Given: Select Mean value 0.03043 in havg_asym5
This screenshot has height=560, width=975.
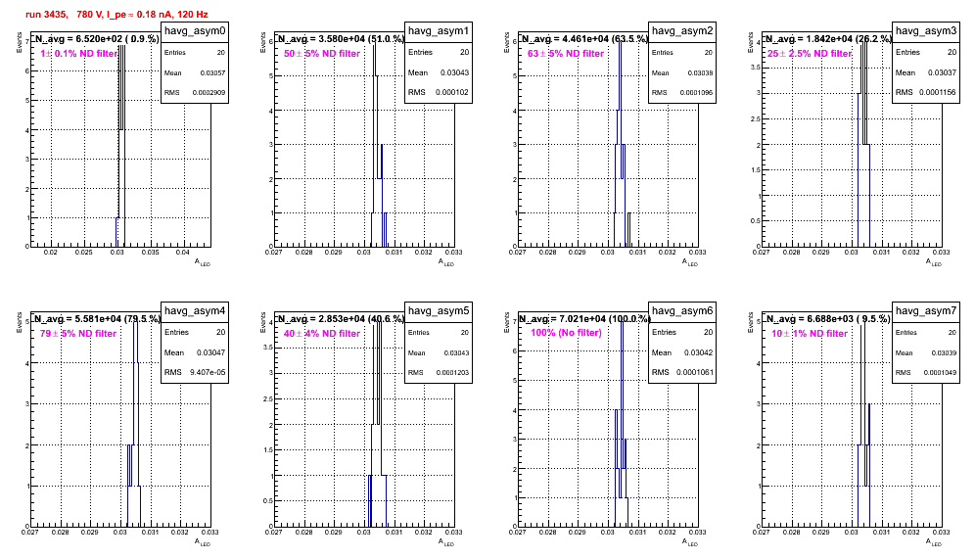Looking at the screenshot, I should [456, 352].
